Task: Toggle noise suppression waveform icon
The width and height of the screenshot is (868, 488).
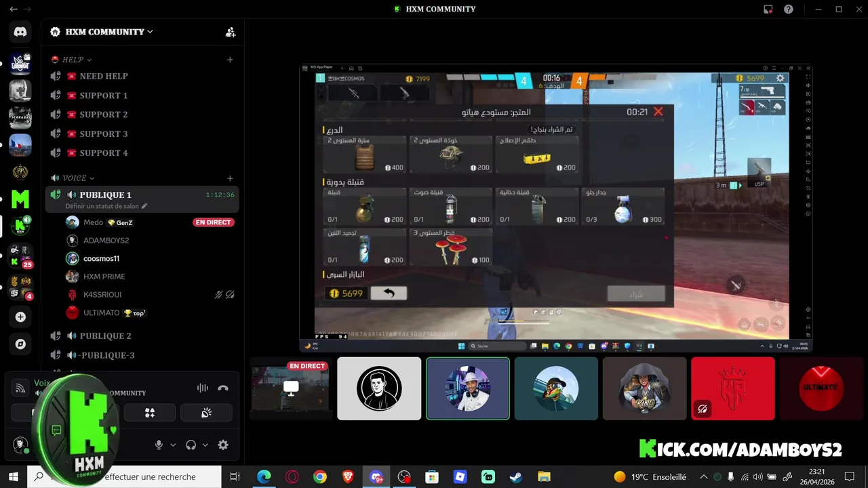Action: point(202,388)
